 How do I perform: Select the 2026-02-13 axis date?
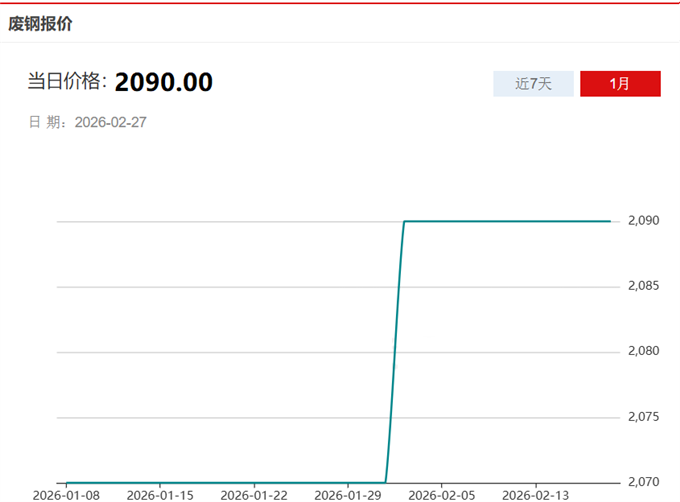535,495
